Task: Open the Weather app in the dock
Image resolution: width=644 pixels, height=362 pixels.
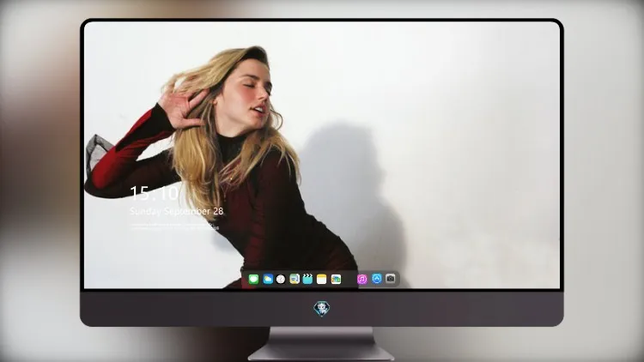Action: tap(268, 280)
